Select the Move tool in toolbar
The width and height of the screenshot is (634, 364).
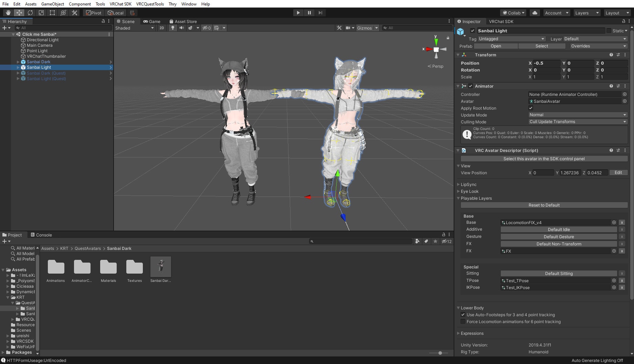tap(19, 13)
